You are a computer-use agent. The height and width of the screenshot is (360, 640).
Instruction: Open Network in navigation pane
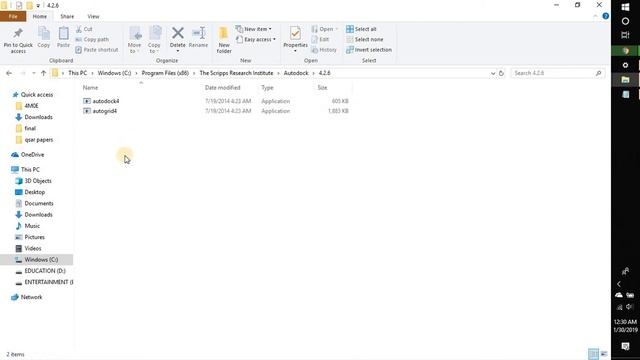[31, 297]
